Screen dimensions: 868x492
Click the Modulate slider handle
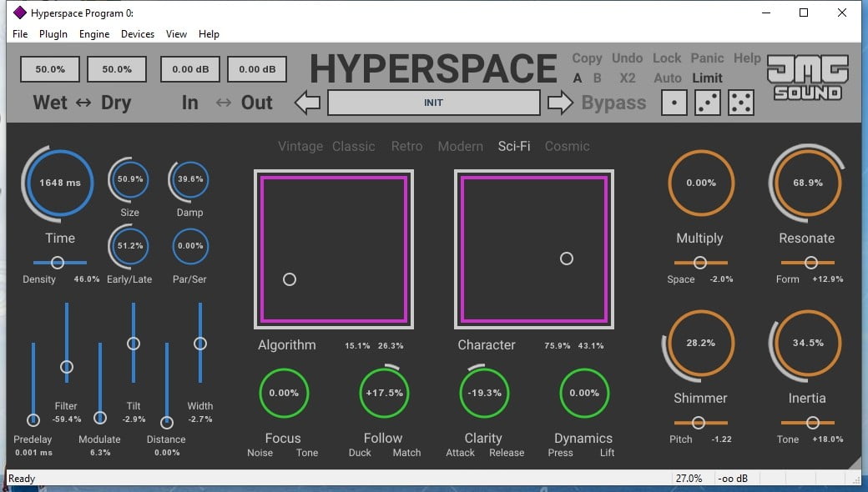pos(100,418)
